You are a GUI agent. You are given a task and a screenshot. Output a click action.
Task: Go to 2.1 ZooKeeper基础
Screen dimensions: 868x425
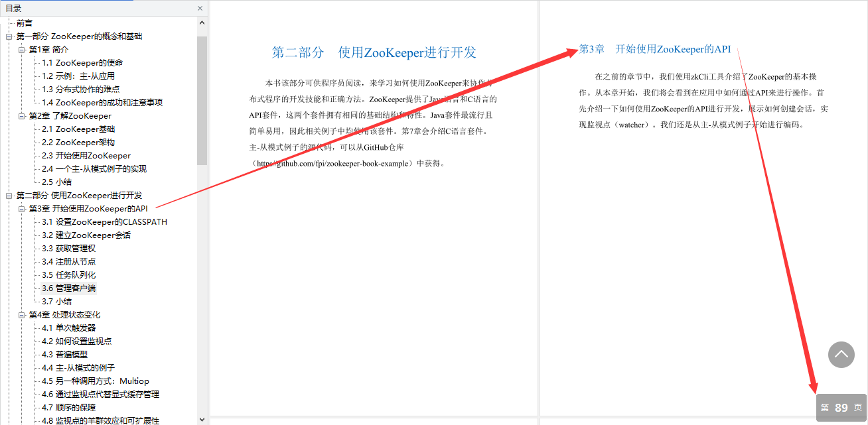78,129
